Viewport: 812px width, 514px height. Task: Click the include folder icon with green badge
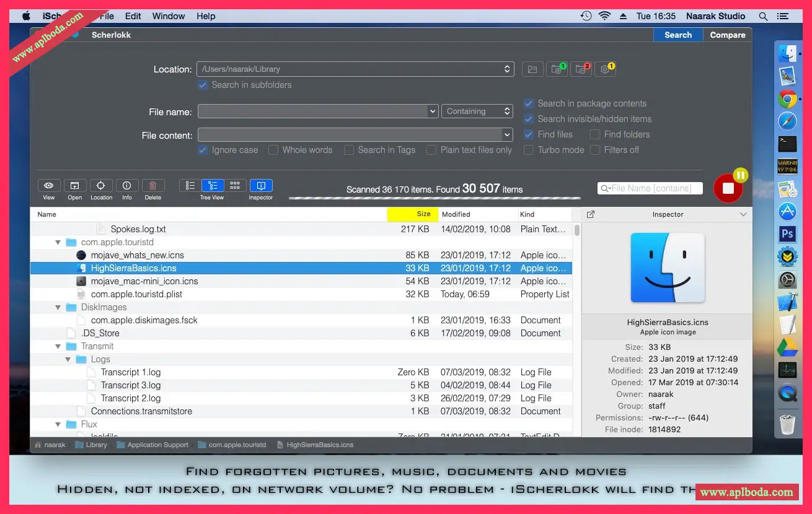coord(557,69)
